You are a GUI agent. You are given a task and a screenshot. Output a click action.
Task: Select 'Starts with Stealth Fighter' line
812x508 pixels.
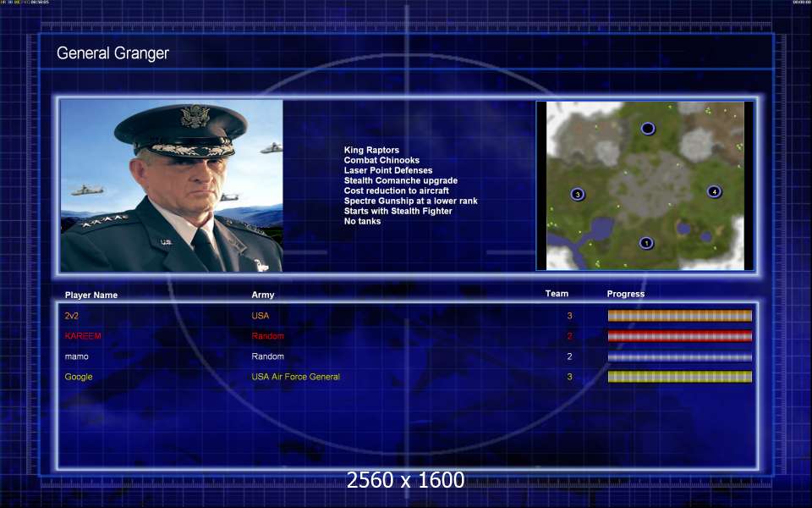(398, 211)
